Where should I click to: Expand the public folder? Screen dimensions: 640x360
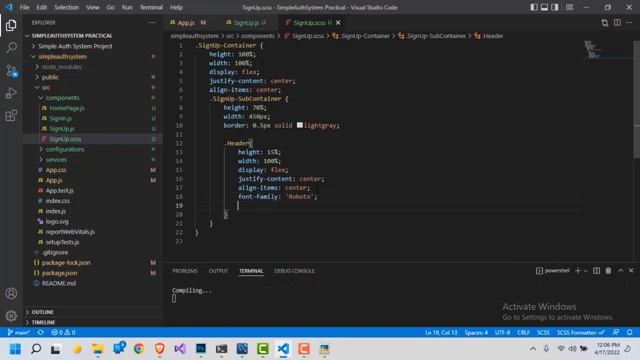(50, 77)
